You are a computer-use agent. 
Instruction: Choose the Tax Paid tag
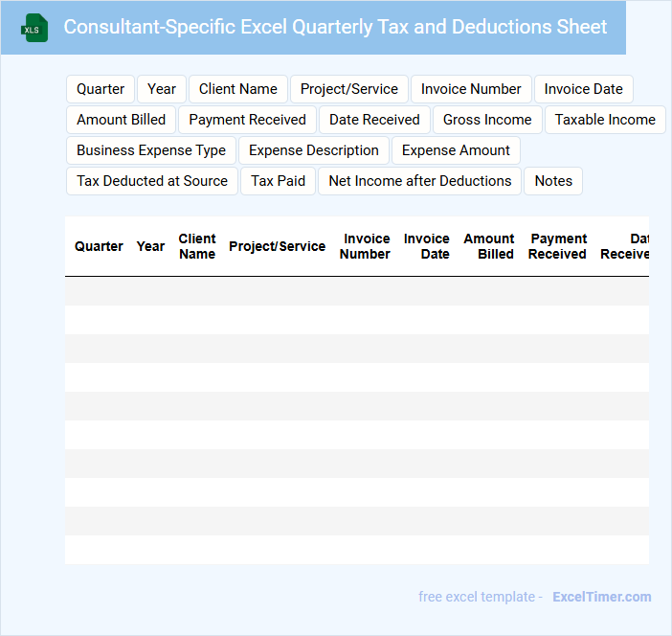278,181
